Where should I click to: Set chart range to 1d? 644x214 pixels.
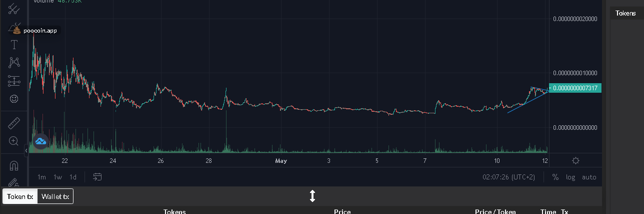pos(73,177)
